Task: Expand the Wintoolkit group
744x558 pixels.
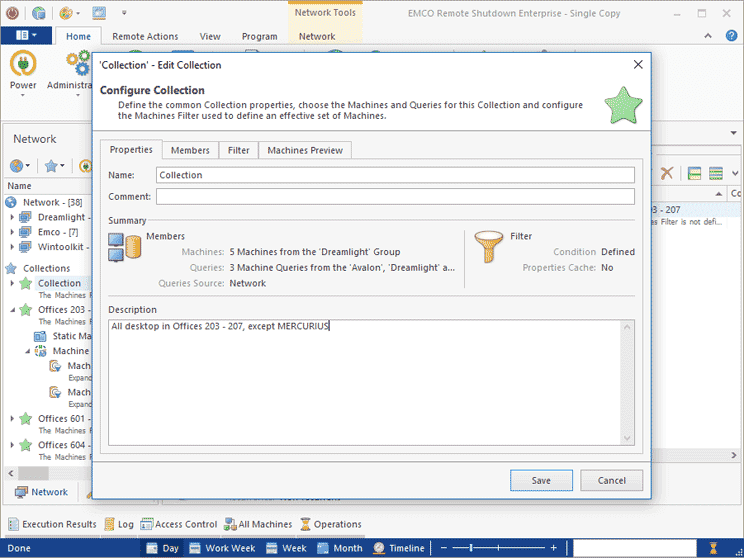Action: pyautogui.click(x=12, y=247)
